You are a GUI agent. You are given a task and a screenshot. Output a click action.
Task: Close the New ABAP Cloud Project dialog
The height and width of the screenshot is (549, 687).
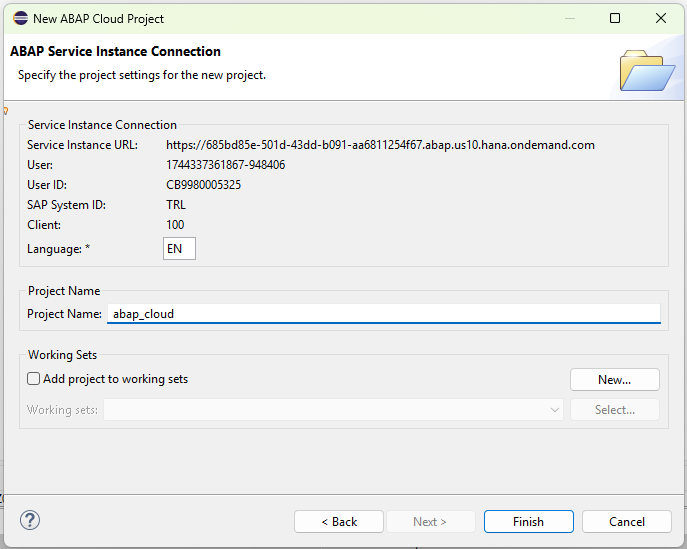[661, 18]
